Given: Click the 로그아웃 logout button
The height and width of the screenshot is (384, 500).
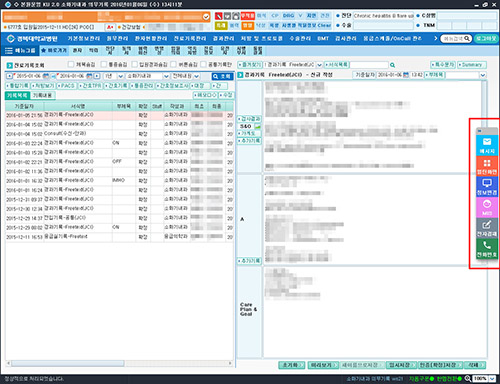Looking at the screenshot, I should coord(485,39).
